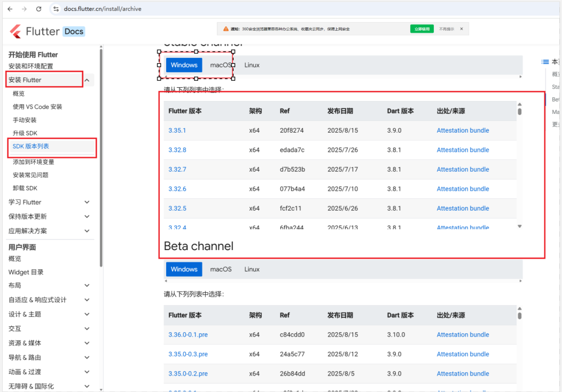Screen dimensions: 562x392
Task: Download Flutter version 3.32.5
Action: (177, 208)
